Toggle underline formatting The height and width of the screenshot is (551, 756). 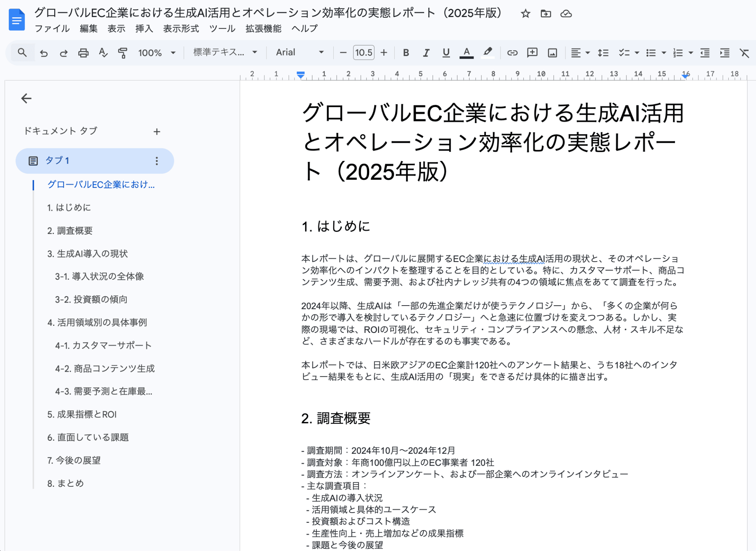coord(446,53)
